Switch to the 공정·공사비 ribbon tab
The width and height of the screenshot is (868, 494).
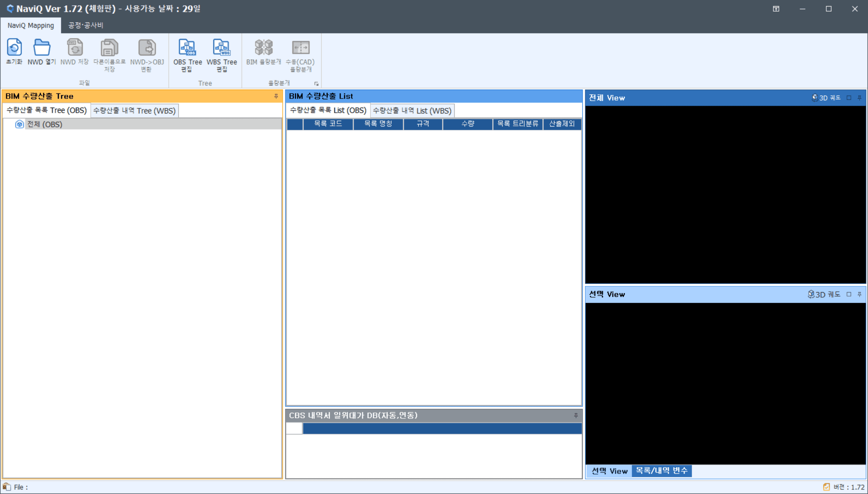(x=86, y=25)
